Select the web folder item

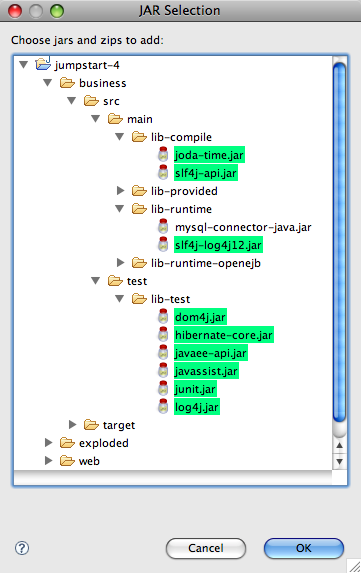(x=89, y=461)
